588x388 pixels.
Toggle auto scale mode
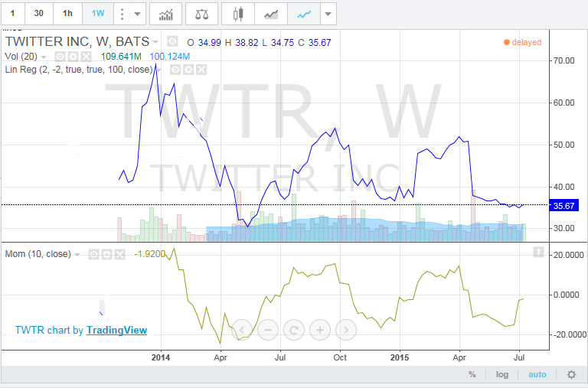pyautogui.click(x=537, y=374)
